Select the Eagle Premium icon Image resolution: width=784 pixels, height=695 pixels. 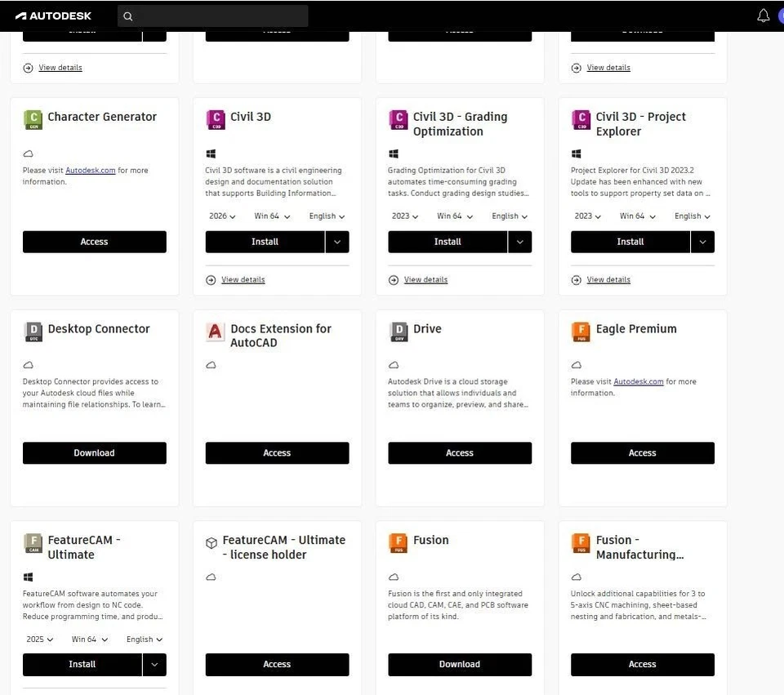pyautogui.click(x=581, y=330)
